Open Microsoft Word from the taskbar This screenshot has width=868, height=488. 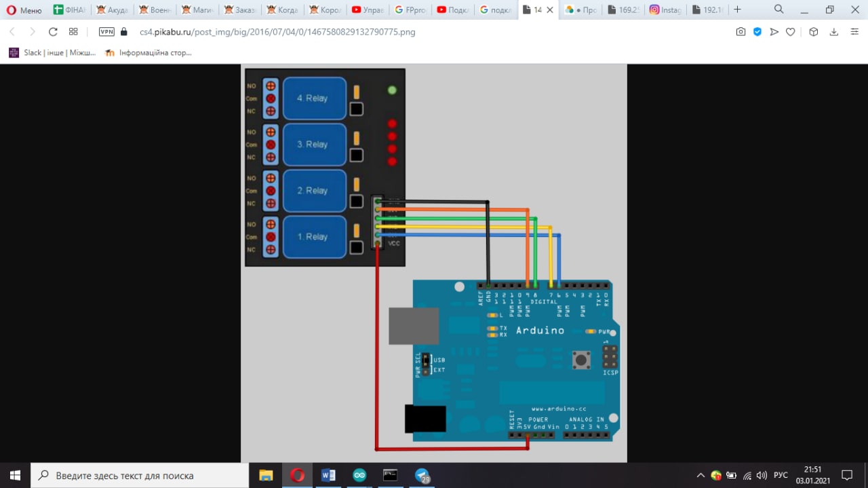pos(328,475)
